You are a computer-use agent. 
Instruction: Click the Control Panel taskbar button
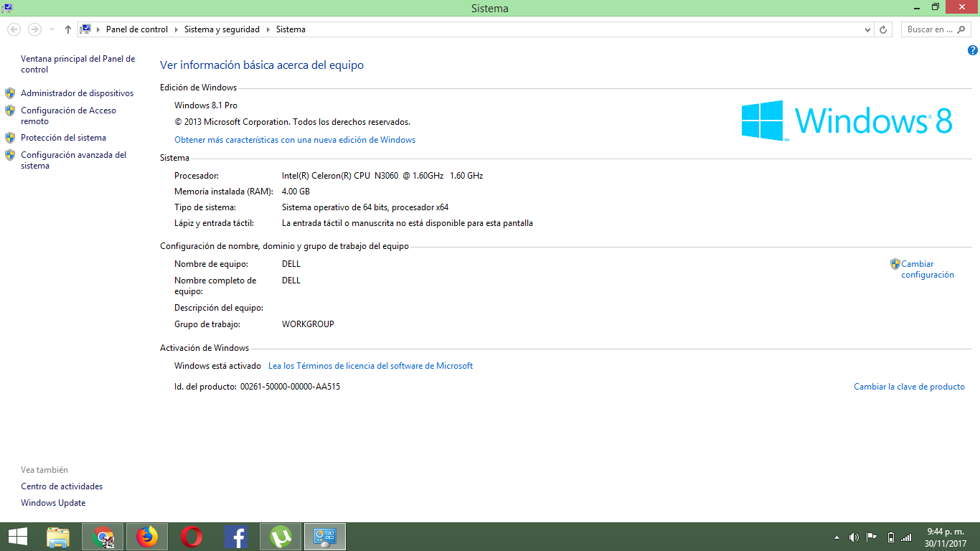click(x=325, y=537)
